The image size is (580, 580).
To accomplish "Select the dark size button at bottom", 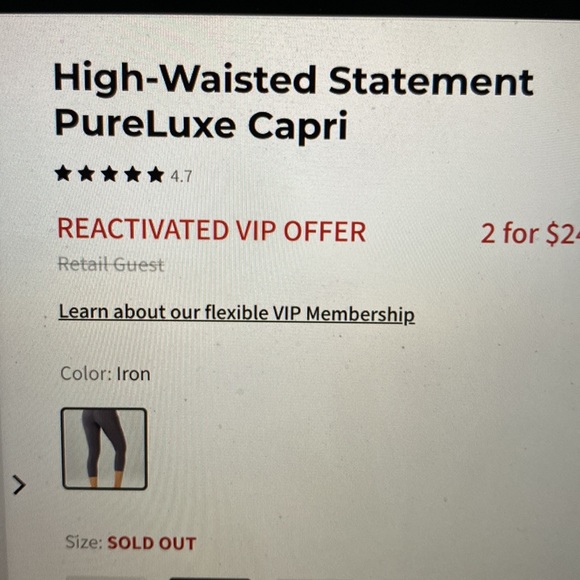I will 210,578.
